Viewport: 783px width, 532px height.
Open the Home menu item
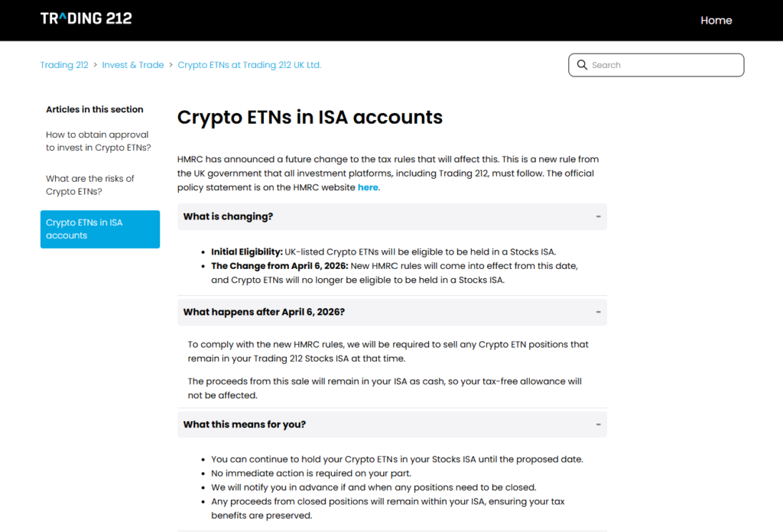pos(716,21)
